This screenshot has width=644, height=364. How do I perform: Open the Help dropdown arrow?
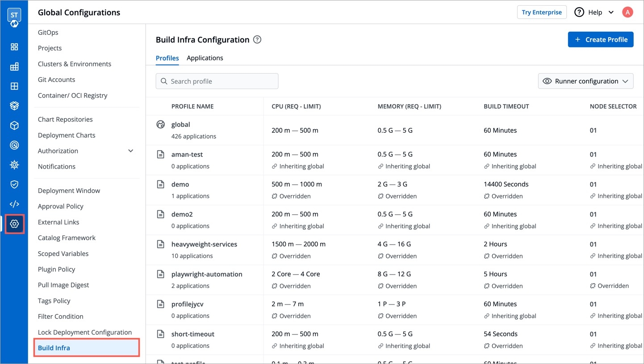click(x=611, y=13)
